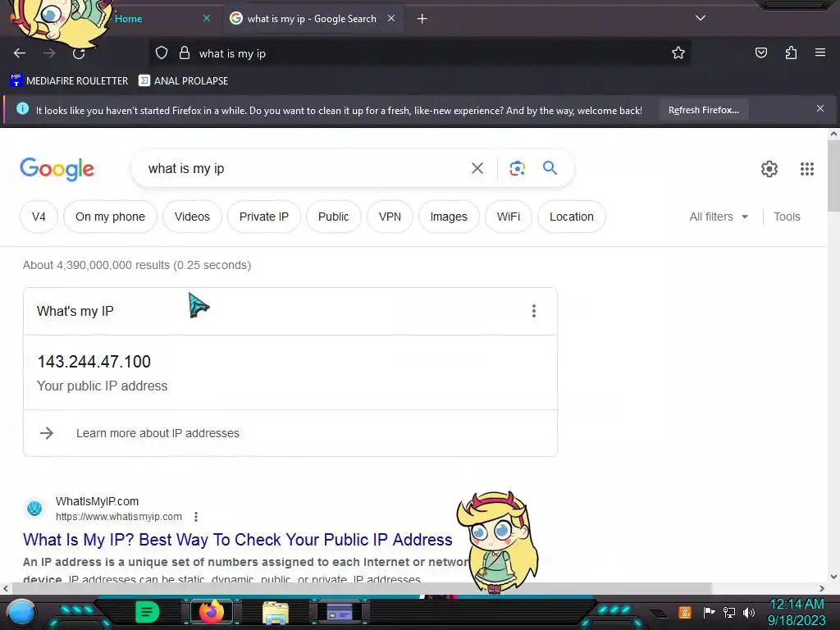Image resolution: width=840 pixels, height=630 pixels.
Task: Select the Private IP filter chip
Action: coord(264,217)
